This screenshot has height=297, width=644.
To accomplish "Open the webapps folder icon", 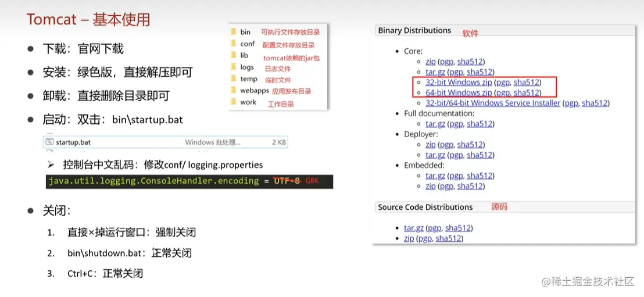I will 233,90.
